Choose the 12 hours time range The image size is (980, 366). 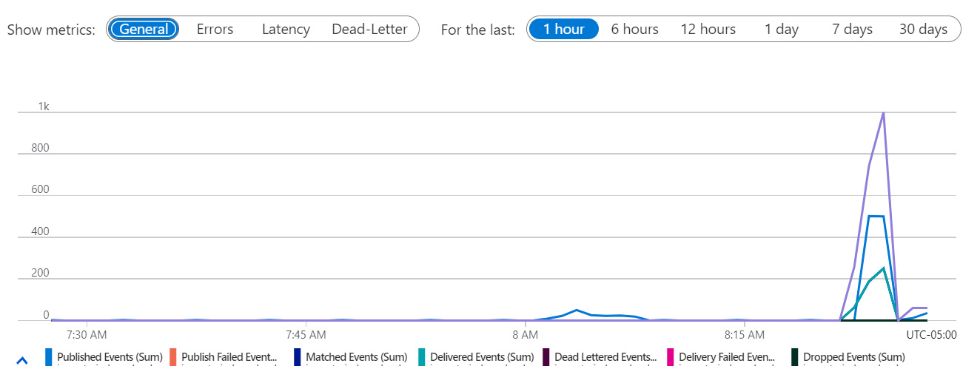[x=708, y=30]
